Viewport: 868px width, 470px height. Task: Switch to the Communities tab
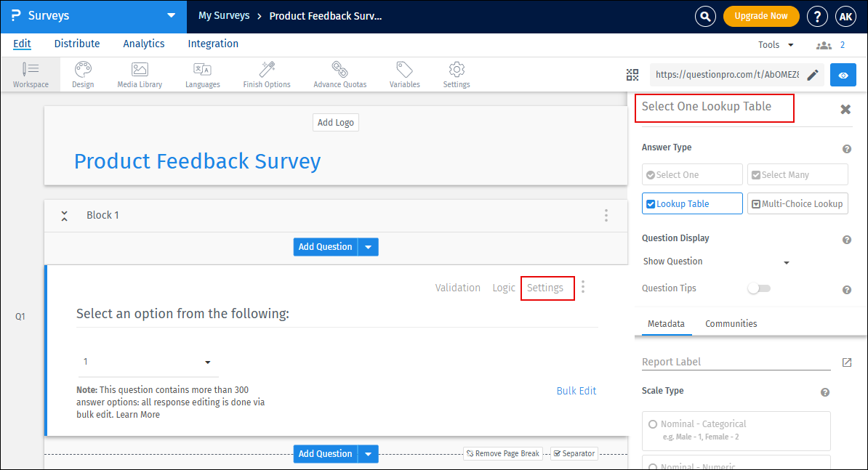tap(731, 323)
